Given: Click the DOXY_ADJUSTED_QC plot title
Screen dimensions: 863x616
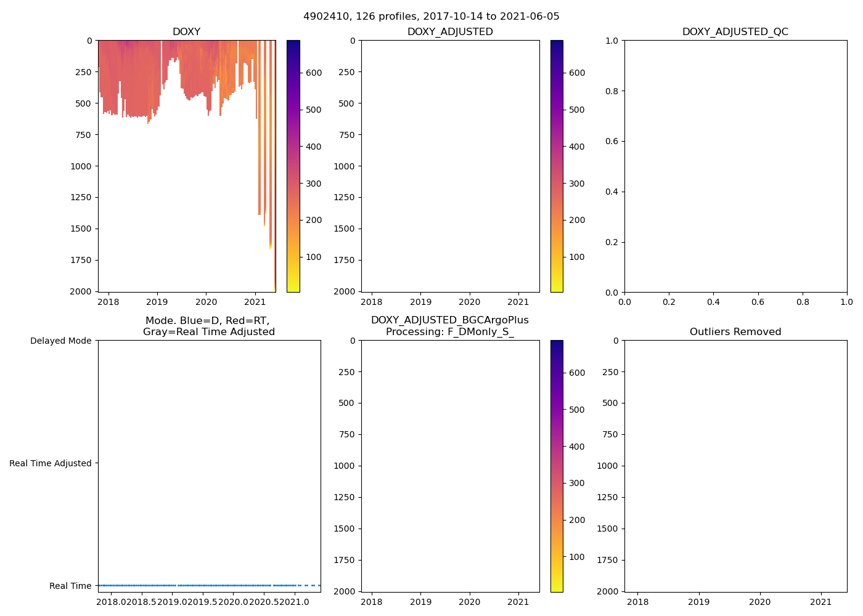Looking at the screenshot, I should click(x=735, y=32).
